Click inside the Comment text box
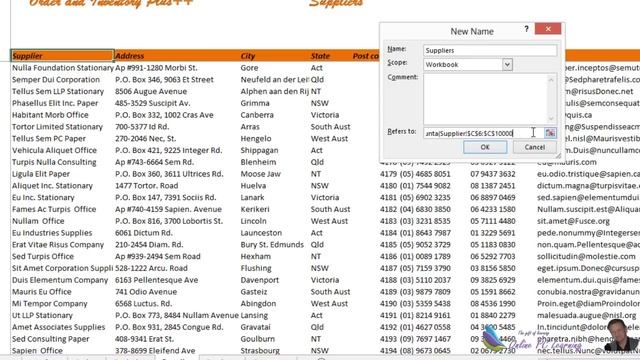 486,99
